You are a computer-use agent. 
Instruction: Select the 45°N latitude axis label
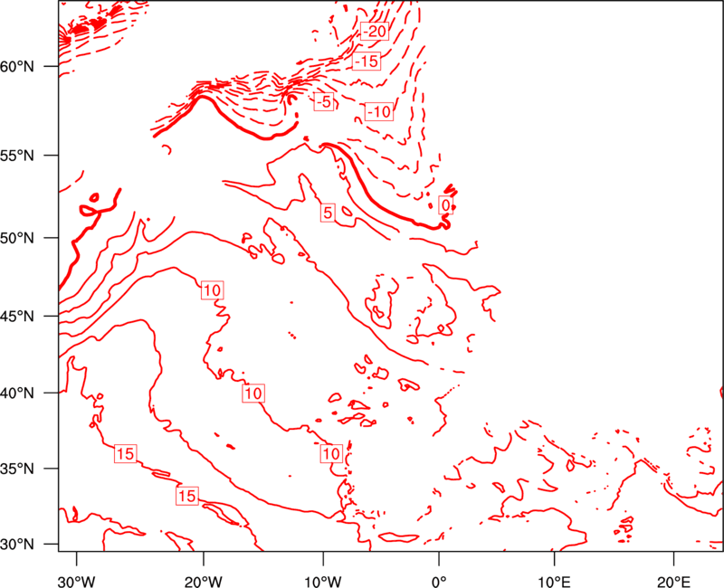(x=17, y=317)
